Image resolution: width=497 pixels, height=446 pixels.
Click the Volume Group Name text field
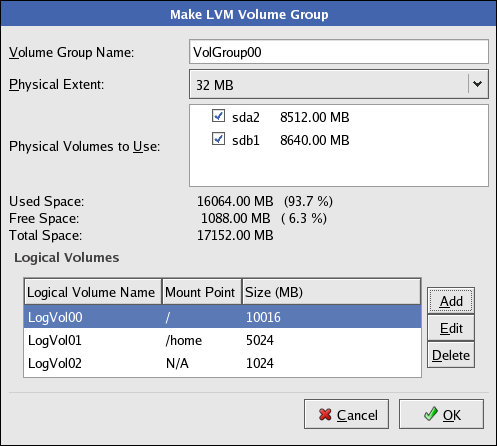click(x=339, y=52)
